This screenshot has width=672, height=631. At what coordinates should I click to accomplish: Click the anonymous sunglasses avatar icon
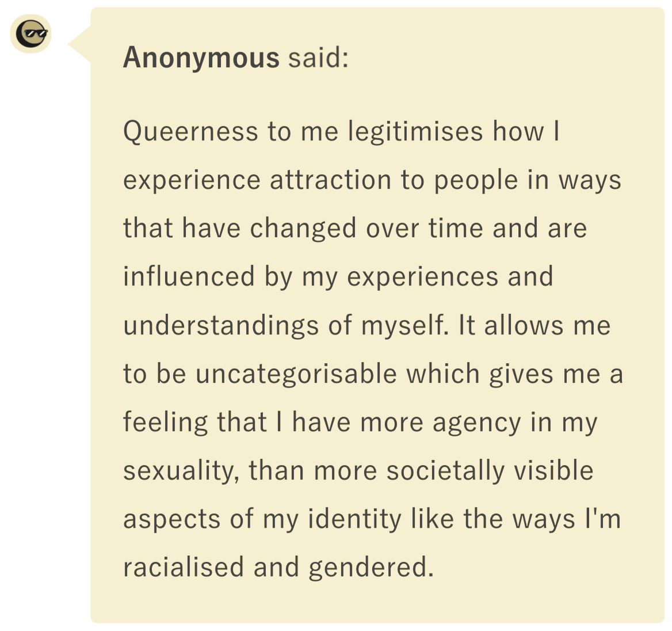coord(31,34)
